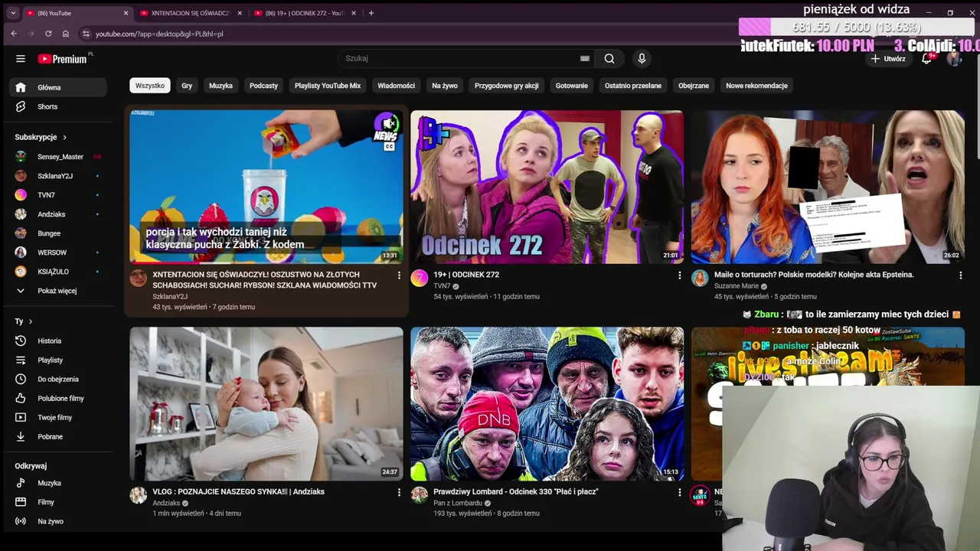The width and height of the screenshot is (980, 551).
Task: Open more options for Andziaks VLOG
Action: coord(399,493)
